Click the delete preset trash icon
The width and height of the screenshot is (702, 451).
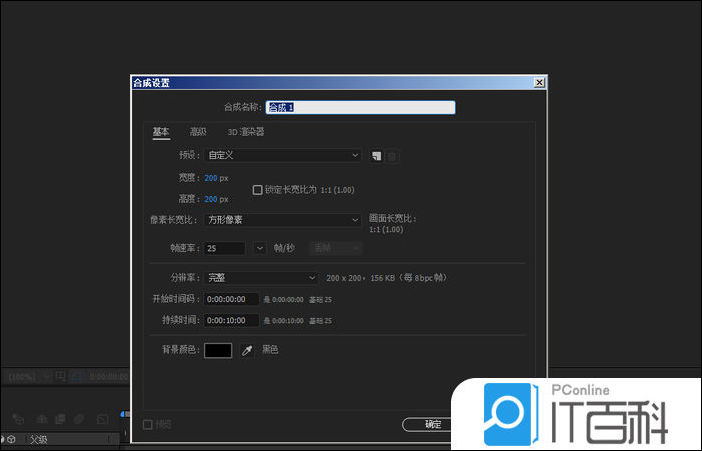[x=392, y=156]
